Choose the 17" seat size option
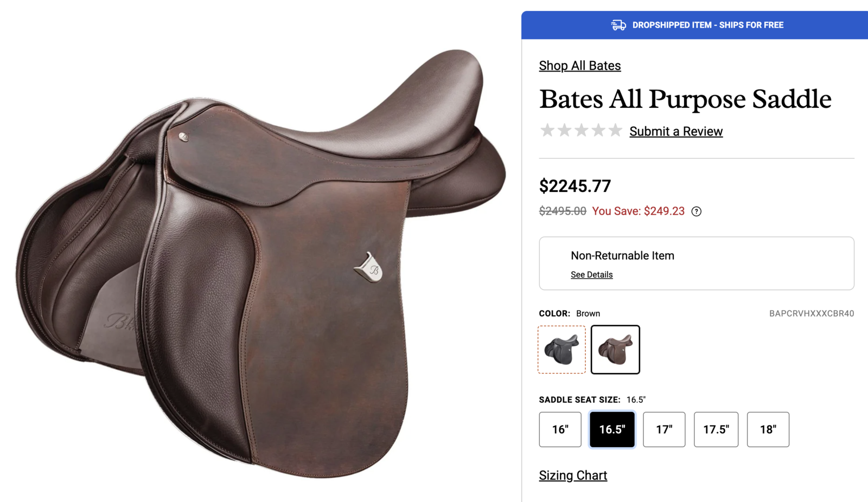Screen dimensions: 868x502 664,429
